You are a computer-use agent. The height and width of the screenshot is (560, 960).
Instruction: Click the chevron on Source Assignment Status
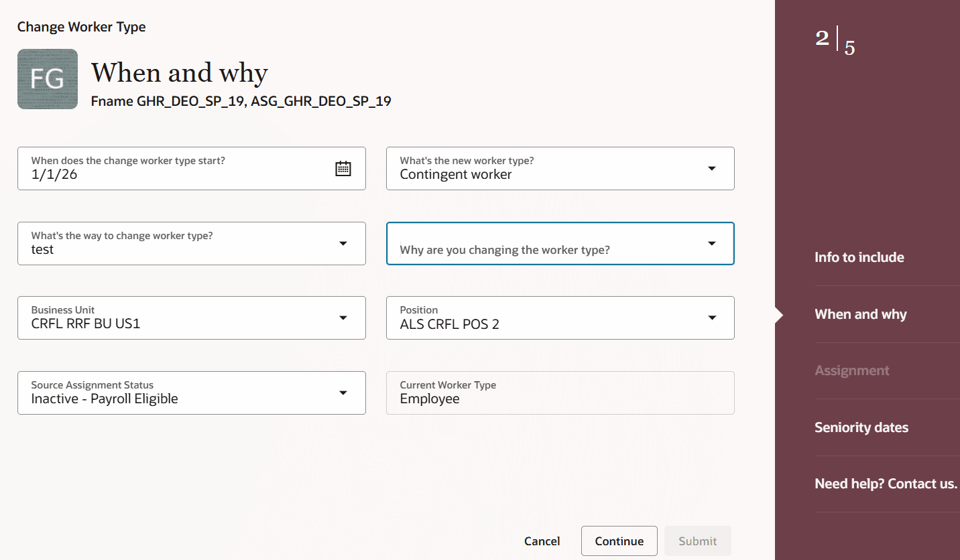point(343,393)
